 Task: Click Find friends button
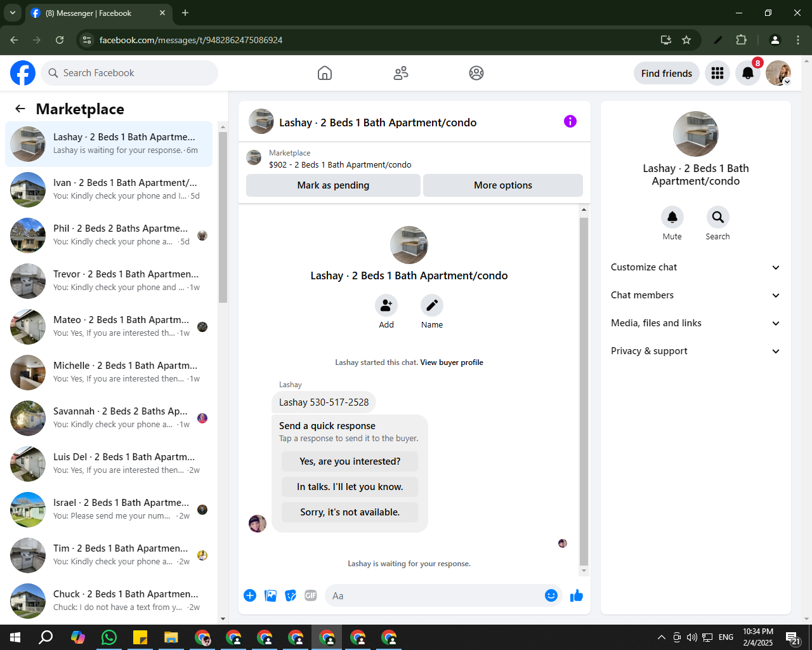tap(667, 73)
